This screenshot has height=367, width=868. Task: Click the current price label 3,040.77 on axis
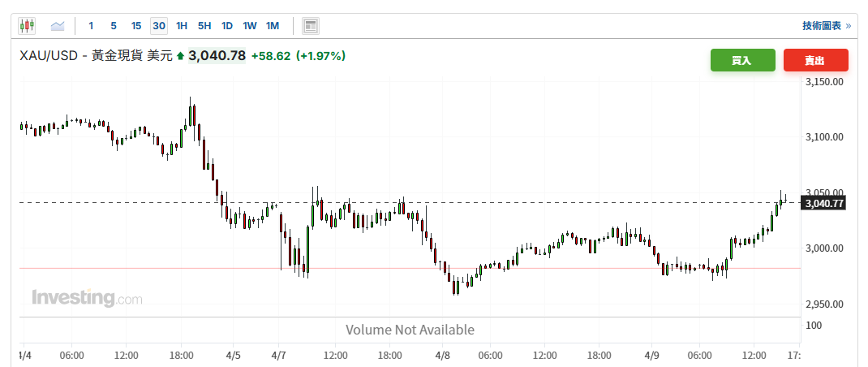[823, 204]
